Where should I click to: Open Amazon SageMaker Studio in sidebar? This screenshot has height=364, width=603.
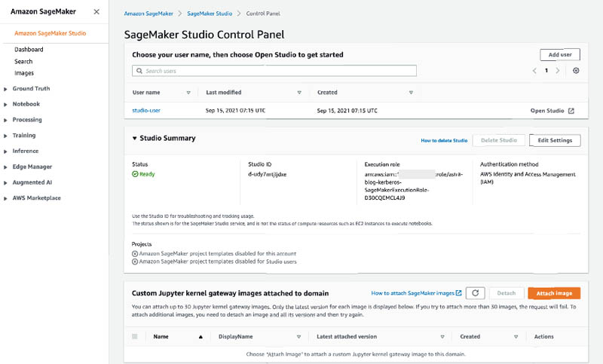(51, 33)
